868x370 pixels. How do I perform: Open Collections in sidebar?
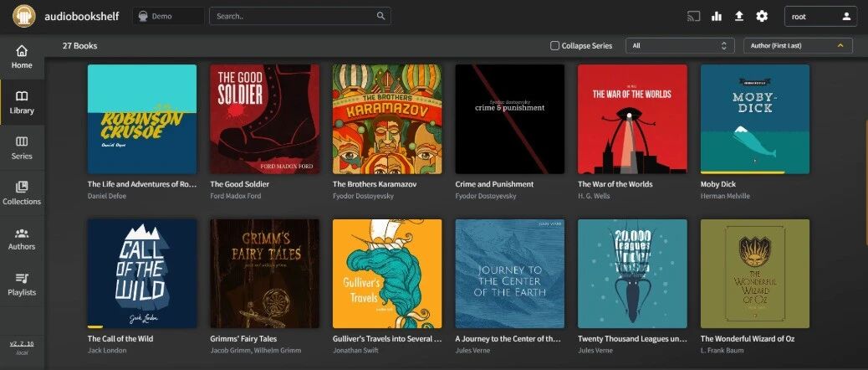22,193
